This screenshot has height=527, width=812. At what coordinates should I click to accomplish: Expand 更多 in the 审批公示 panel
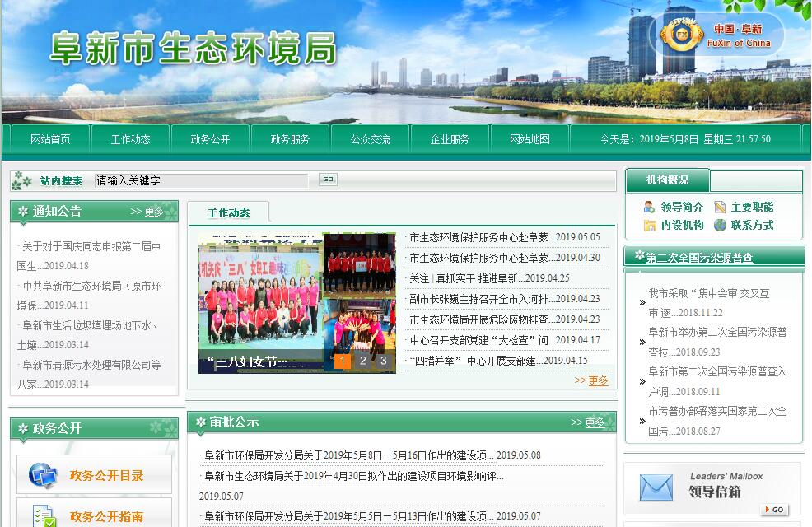click(595, 422)
